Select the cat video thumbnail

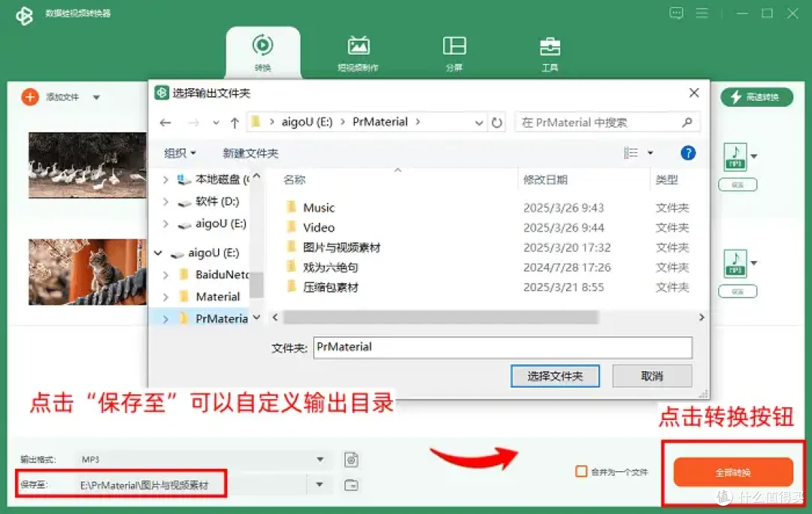pyautogui.click(x=87, y=272)
